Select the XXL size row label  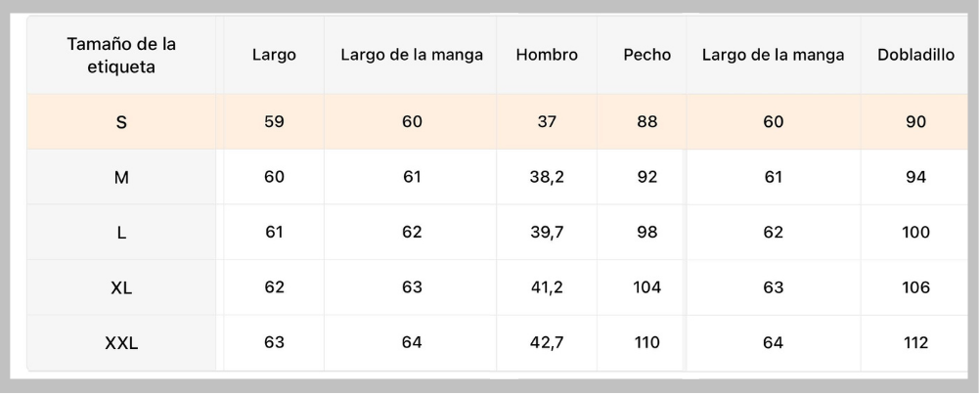(121, 343)
